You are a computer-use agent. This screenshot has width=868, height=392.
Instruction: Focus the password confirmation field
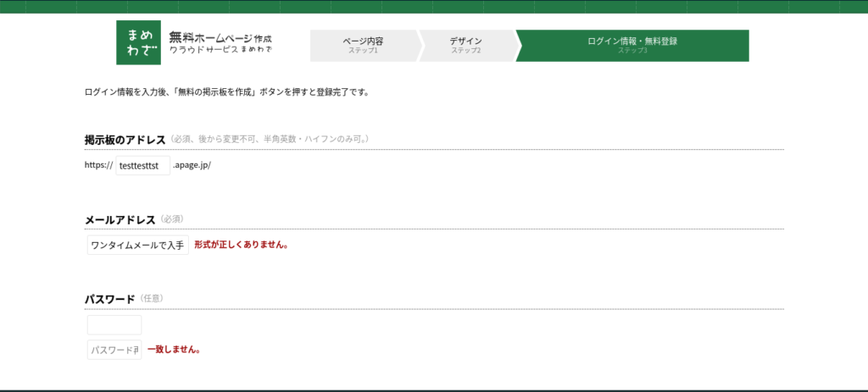tap(114, 350)
